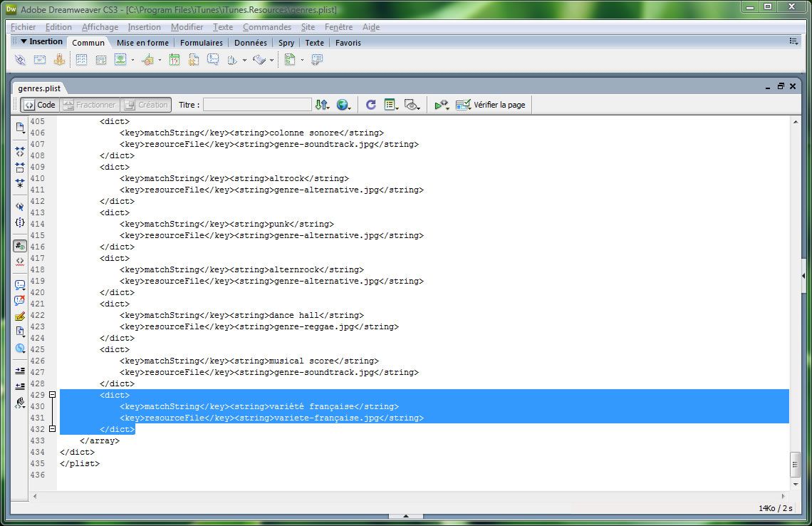
Task: Insert an Email Link
Action: [39, 60]
